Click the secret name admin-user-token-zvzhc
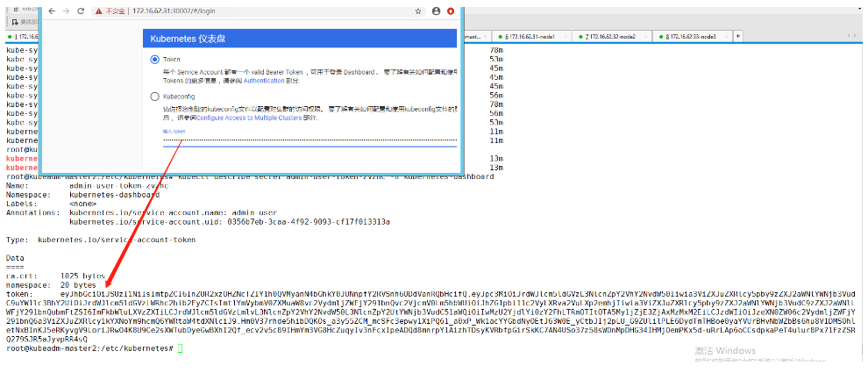The width and height of the screenshot is (868, 373). tap(119, 186)
